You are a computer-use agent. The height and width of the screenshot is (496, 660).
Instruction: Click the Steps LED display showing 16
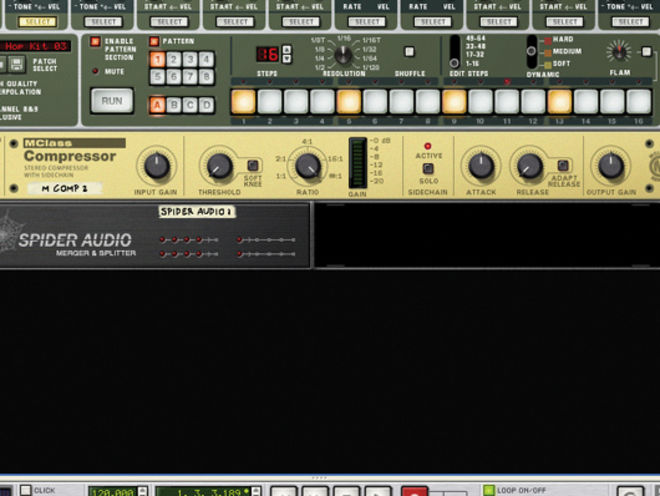[268, 54]
